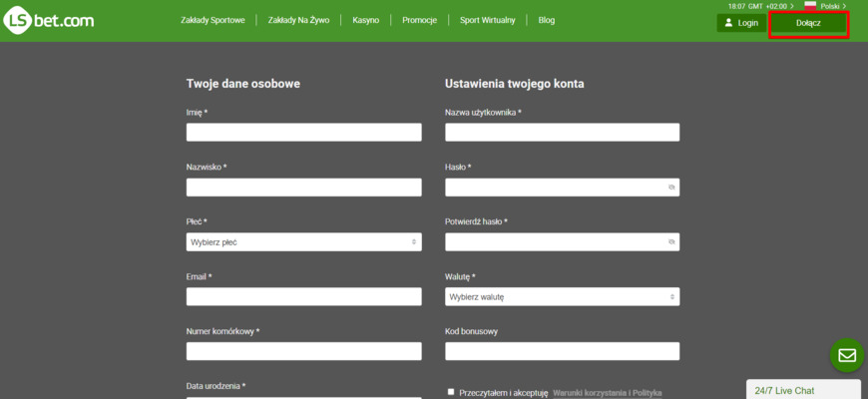The image size is (868, 399).
Task: Show the password in the Potwierdź hasło field
Action: point(671,241)
